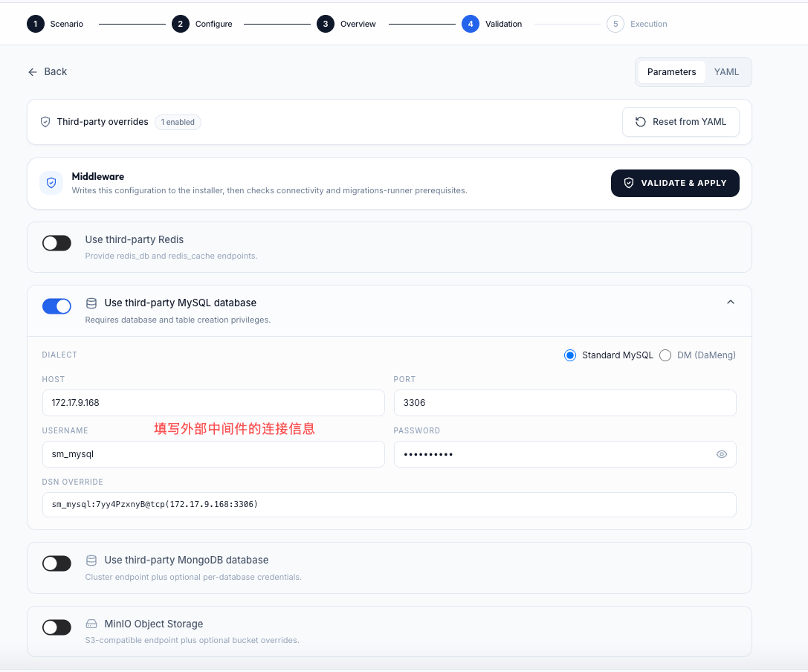This screenshot has width=808, height=672.
Task: Click the 'DIALECT' label
Action: 59,355
